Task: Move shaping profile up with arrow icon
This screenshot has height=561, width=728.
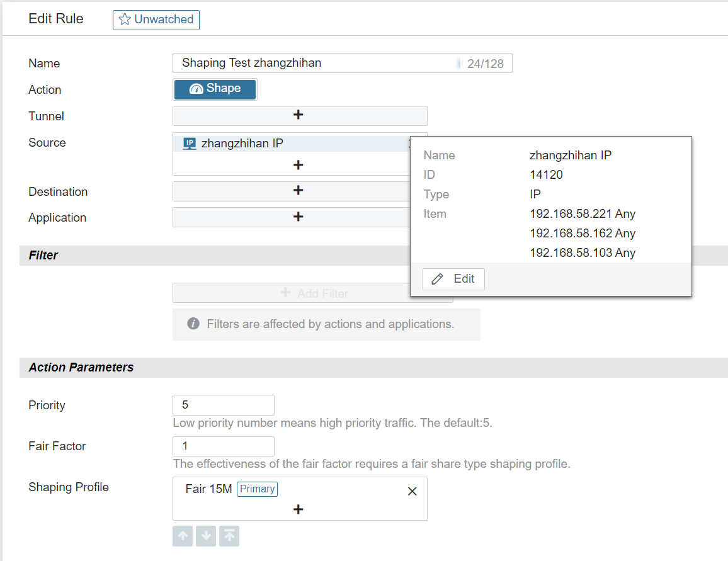Action: pos(183,536)
